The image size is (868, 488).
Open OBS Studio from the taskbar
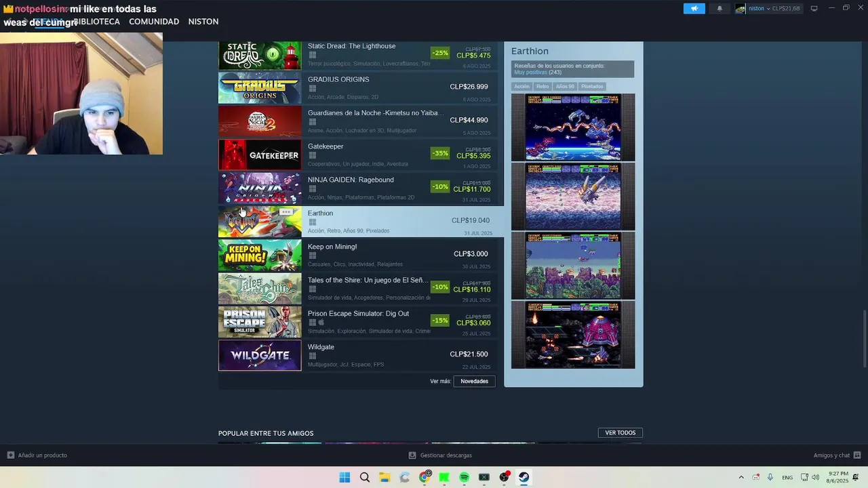click(x=504, y=477)
